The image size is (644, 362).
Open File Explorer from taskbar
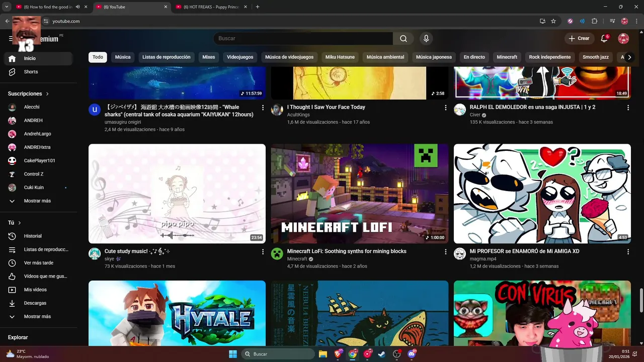(323, 354)
